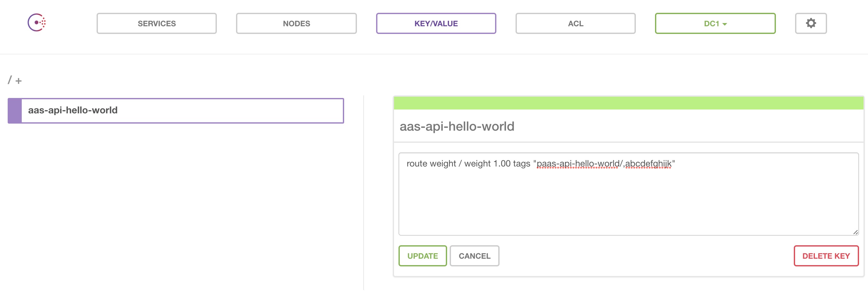
Task: Click the CANCEL button
Action: (474, 256)
